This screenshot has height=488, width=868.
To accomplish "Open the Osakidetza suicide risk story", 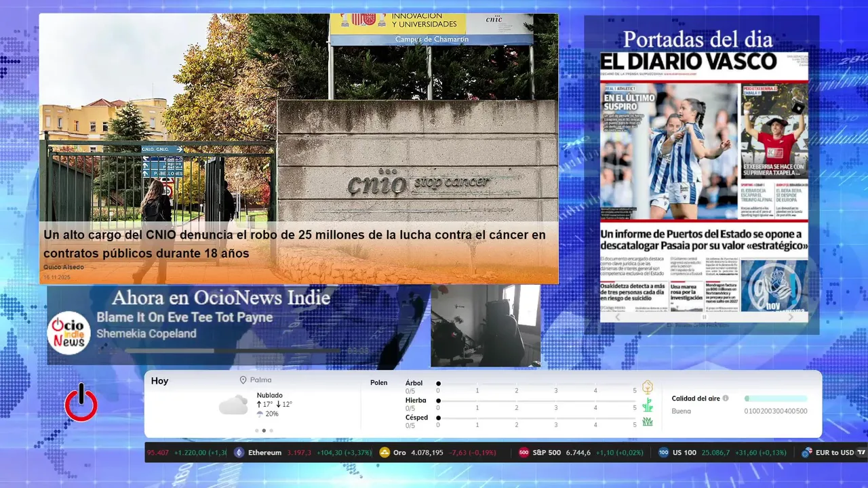I will click(x=632, y=291).
